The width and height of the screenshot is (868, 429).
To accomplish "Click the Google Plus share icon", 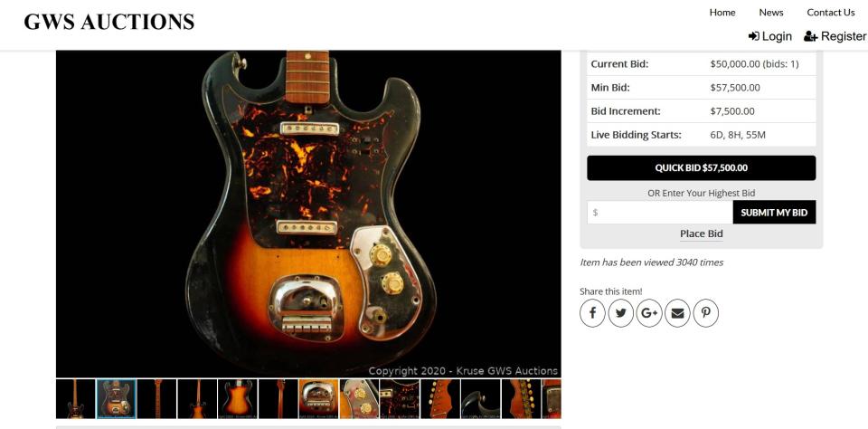I will coord(649,313).
